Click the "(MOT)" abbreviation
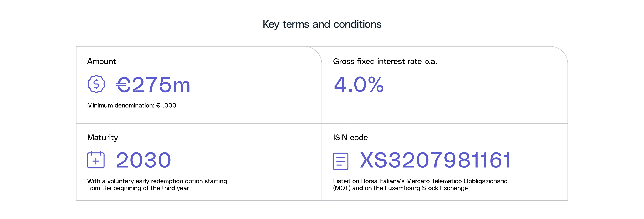Viewport: 644px width, 219px height. [342, 188]
